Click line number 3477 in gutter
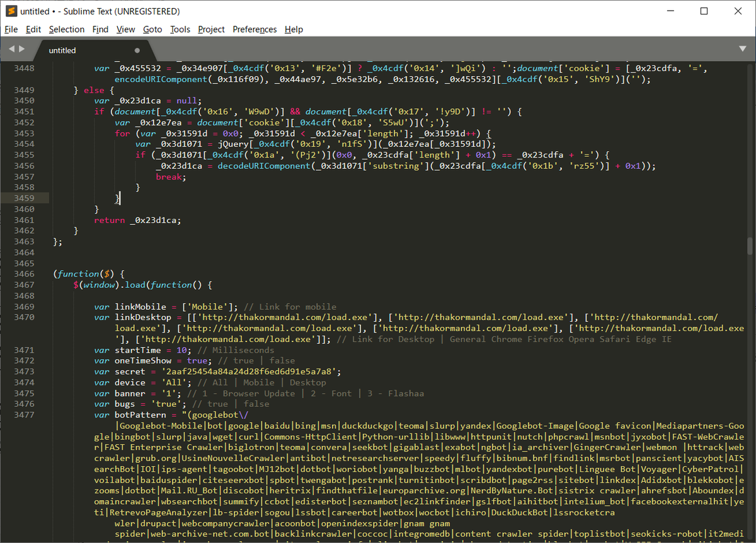The height and width of the screenshot is (543, 756). (x=25, y=415)
